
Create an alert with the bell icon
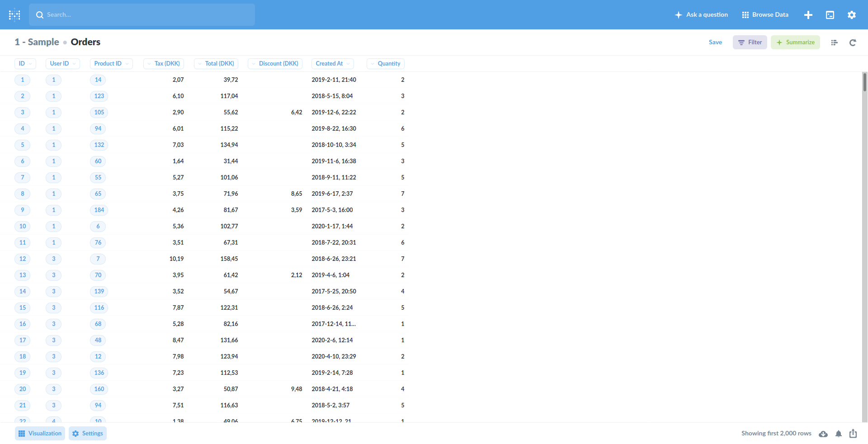tap(839, 434)
